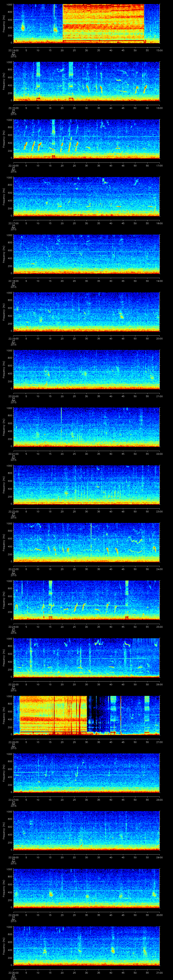Pick the spectrogram panel starting at 22:29:00
The height and width of the screenshot is (980, 173).
click(x=87, y=888)
